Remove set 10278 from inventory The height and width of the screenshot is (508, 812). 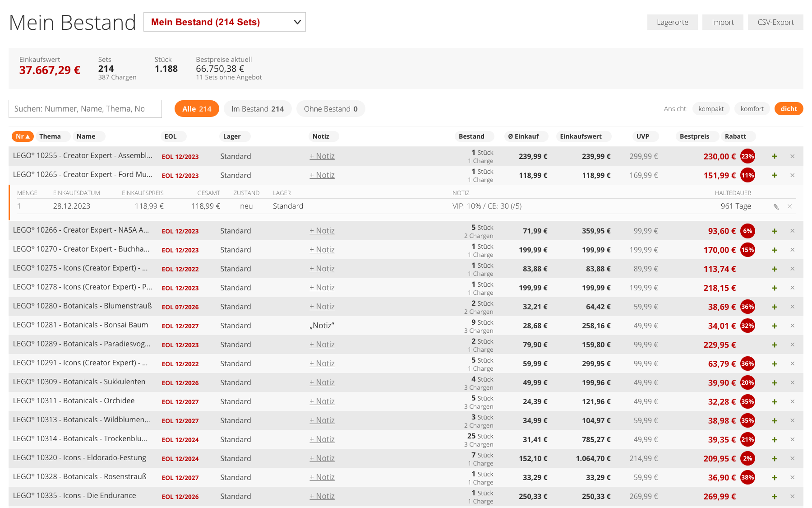(793, 288)
